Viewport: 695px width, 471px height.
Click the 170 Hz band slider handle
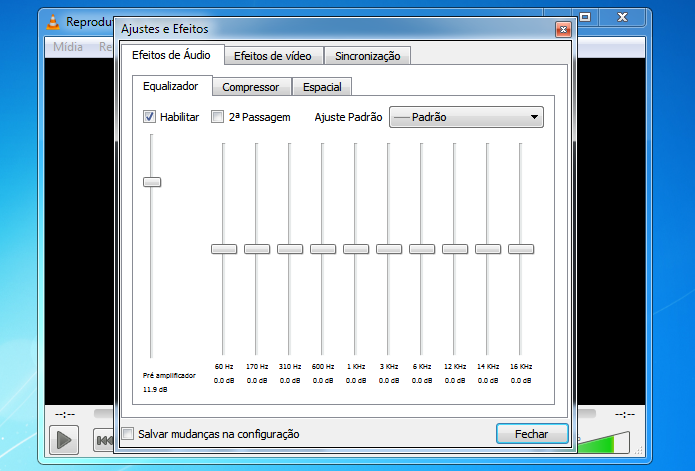coord(257,249)
